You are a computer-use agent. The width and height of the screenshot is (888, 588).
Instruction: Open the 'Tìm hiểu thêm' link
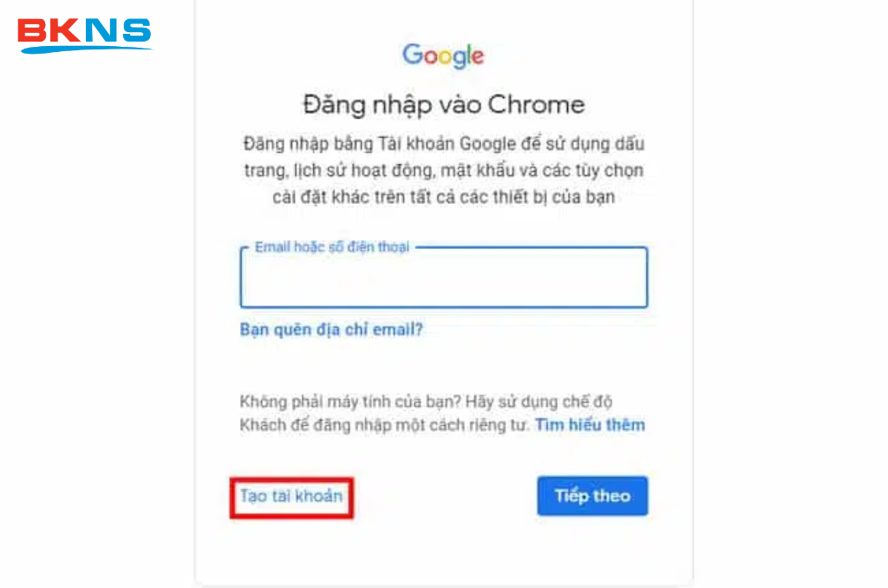click(x=590, y=425)
